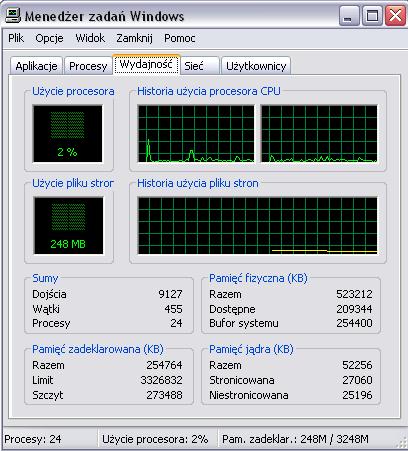
Task: Switch to the Sieć tab
Action: [x=200, y=66]
